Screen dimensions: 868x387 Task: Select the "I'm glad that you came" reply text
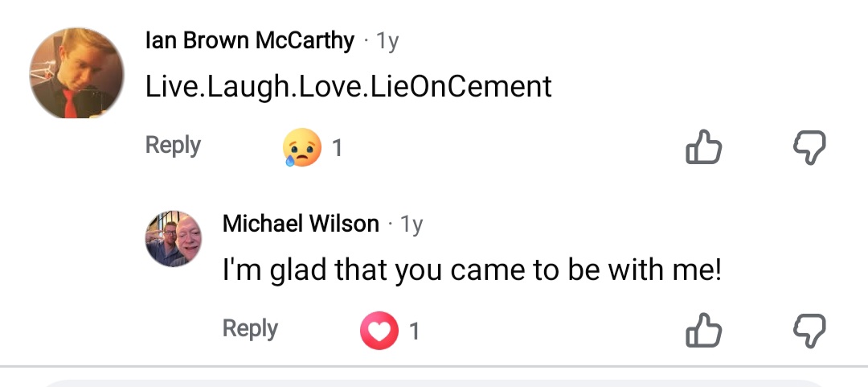pos(472,270)
